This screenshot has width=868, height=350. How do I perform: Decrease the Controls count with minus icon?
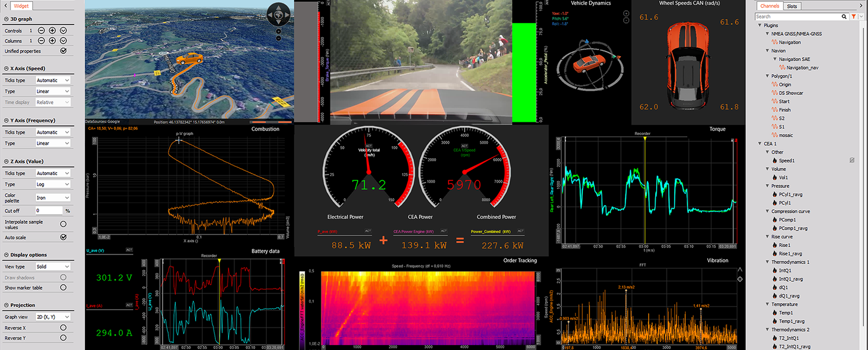coord(41,30)
